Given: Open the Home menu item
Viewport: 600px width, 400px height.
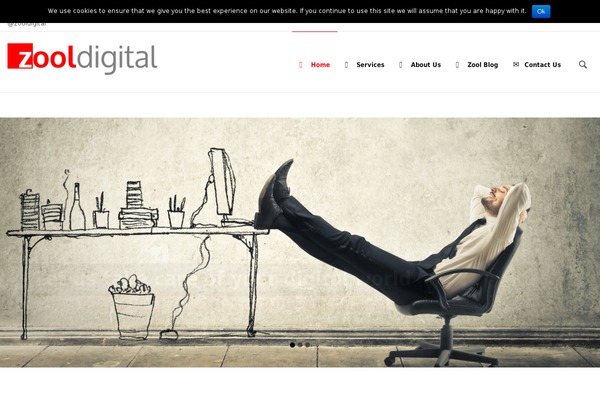Looking at the screenshot, I should coord(320,65).
